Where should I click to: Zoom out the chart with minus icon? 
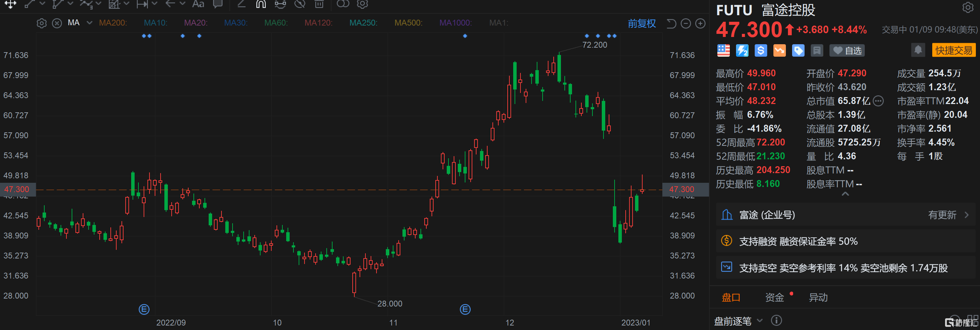[x=686, y=23]
